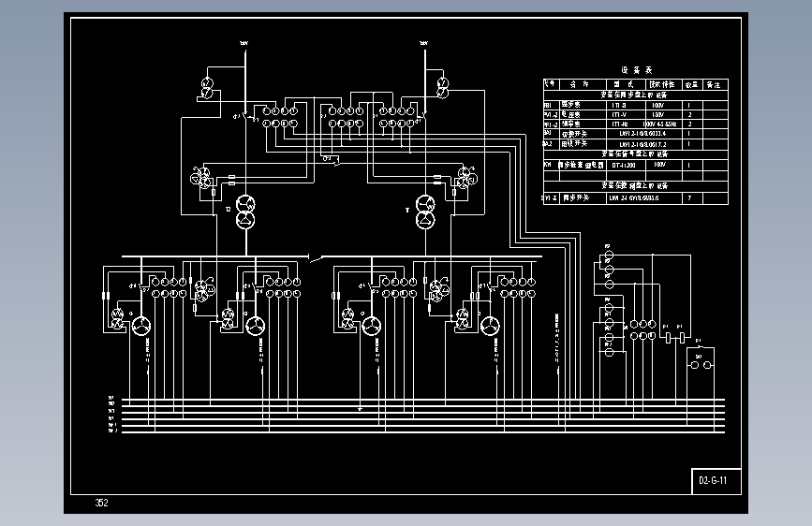This screenshot has height=526, width=812.
Task: Click the 同步表 table cell
Action: (x=583, y=105)
